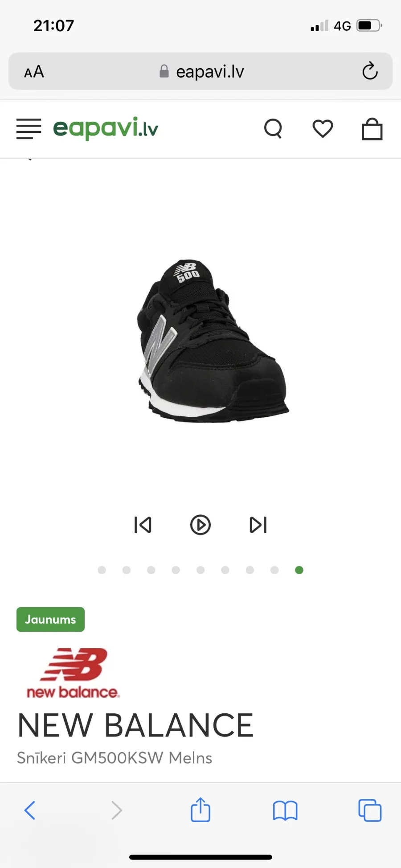Click the New Balance brand logo
The width and height of the screenshot is (401, 868).
click(x=73, y=673)
